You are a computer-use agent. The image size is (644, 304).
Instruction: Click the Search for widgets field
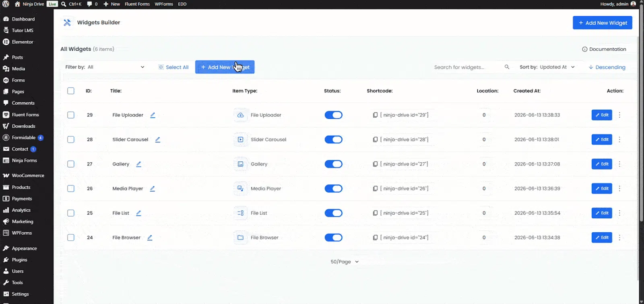click(467, 67)
